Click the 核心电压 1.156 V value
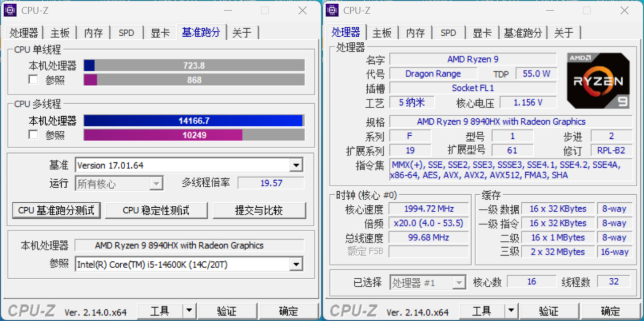 [x=528, y=102]
